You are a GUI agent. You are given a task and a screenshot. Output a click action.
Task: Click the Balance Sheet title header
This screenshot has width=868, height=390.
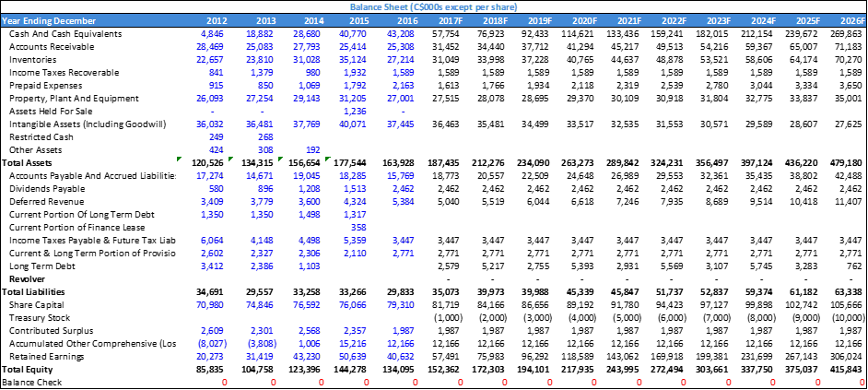click(433, 6)
